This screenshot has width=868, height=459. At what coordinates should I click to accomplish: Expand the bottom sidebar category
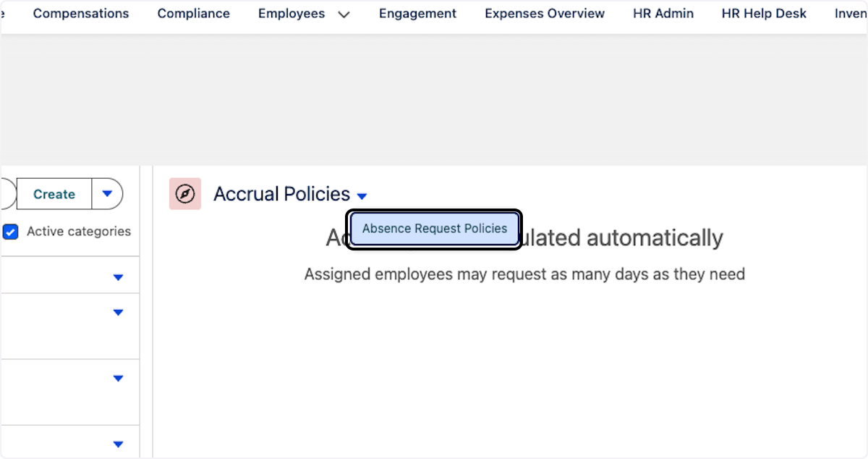coord(118,444)
